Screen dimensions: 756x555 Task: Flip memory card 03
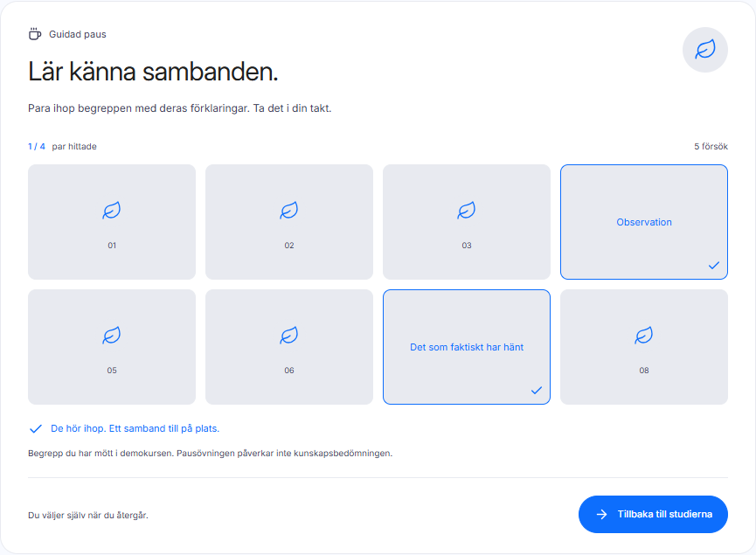coord(467,222)
